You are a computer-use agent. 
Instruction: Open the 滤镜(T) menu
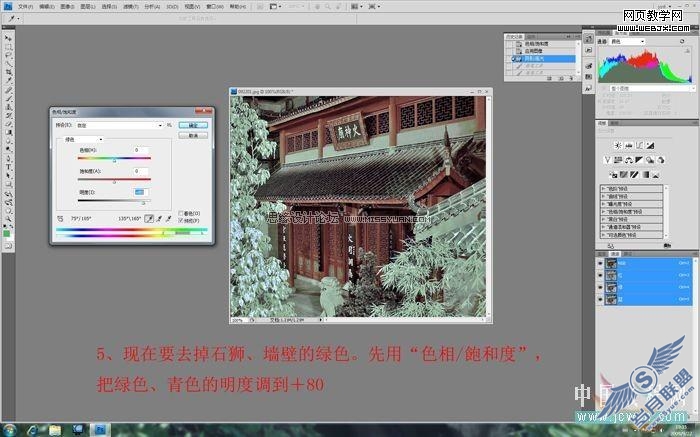click(131, 7)
